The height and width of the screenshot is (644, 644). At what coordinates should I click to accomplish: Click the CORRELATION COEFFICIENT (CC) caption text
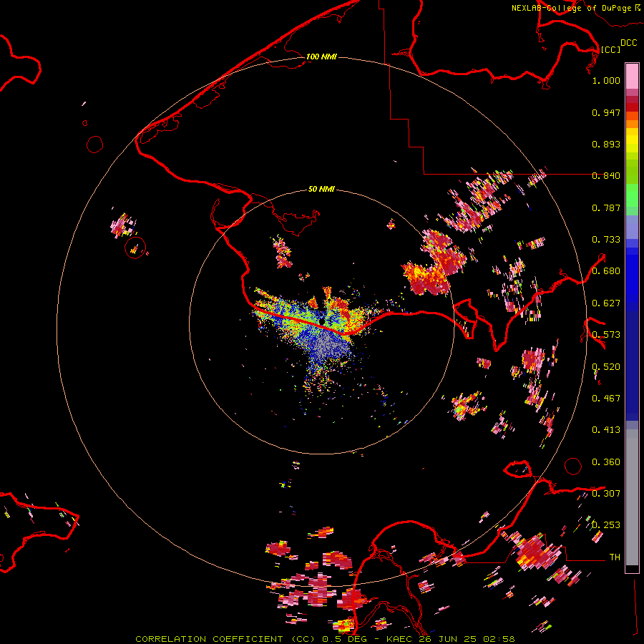[x=225, y=639]
